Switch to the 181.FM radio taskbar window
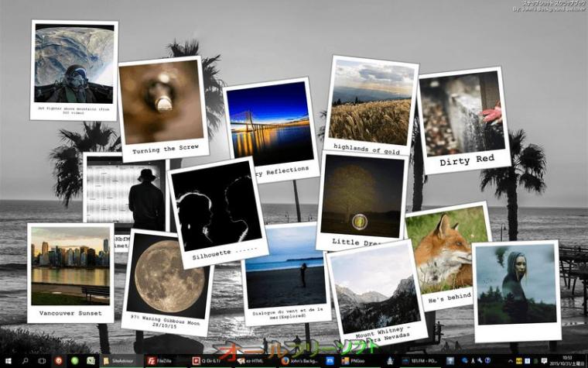This screenshot has height=368, width=588. tap(419, 361)
